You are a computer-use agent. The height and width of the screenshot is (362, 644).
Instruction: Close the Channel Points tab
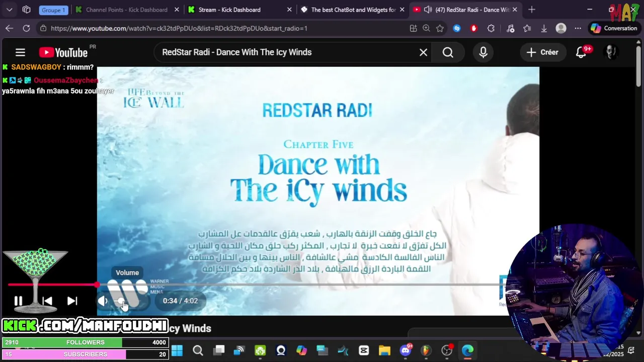point(177,10)
